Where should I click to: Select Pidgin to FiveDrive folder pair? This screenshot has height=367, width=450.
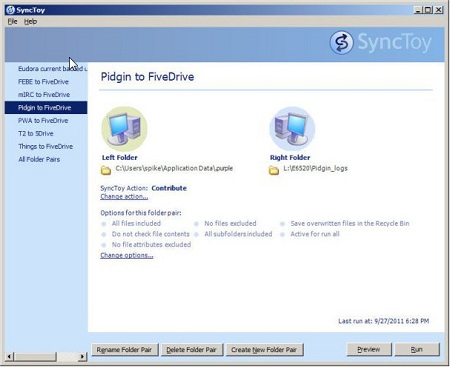pyautogui.click(x=46, y=108)
